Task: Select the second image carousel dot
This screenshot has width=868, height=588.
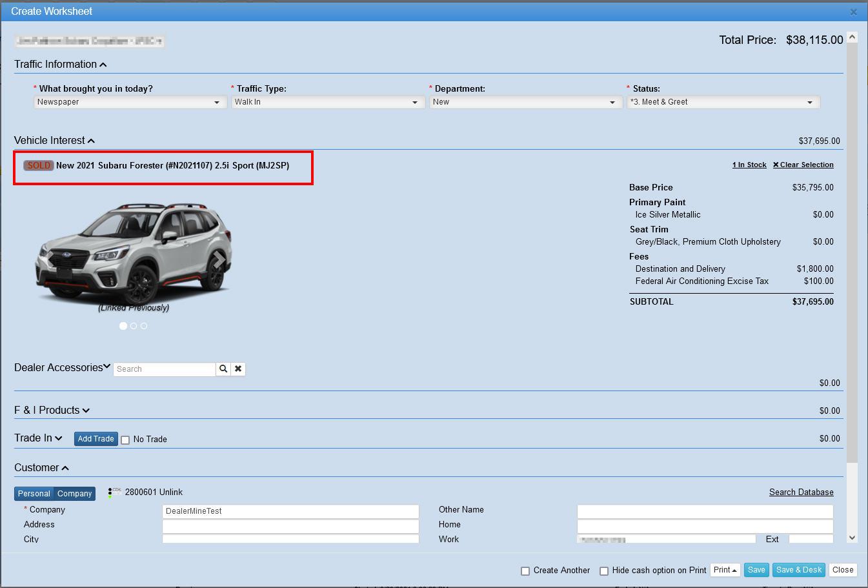Action: click(134, 326)
